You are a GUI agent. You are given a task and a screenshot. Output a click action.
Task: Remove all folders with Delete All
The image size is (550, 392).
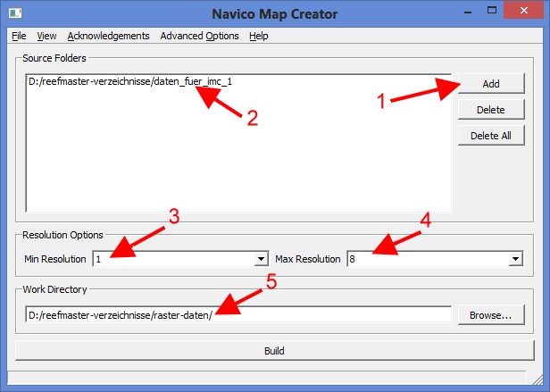(490, 136)
